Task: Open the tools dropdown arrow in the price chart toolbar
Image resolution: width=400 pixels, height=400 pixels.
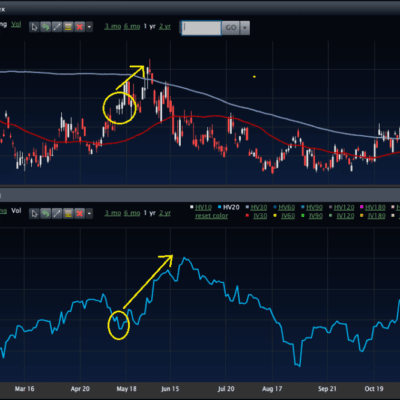Action: 89,27
